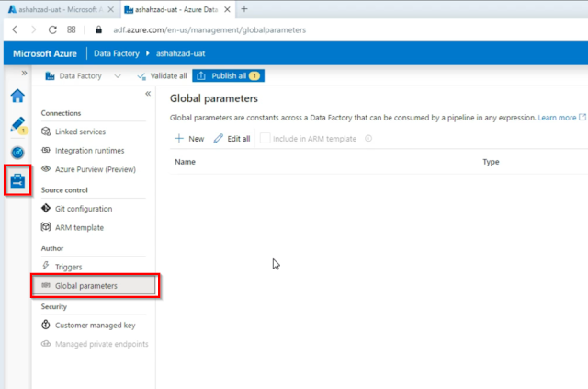Go back in browser
This screenshot has width=588, height=389.
[x=15, y=29]
